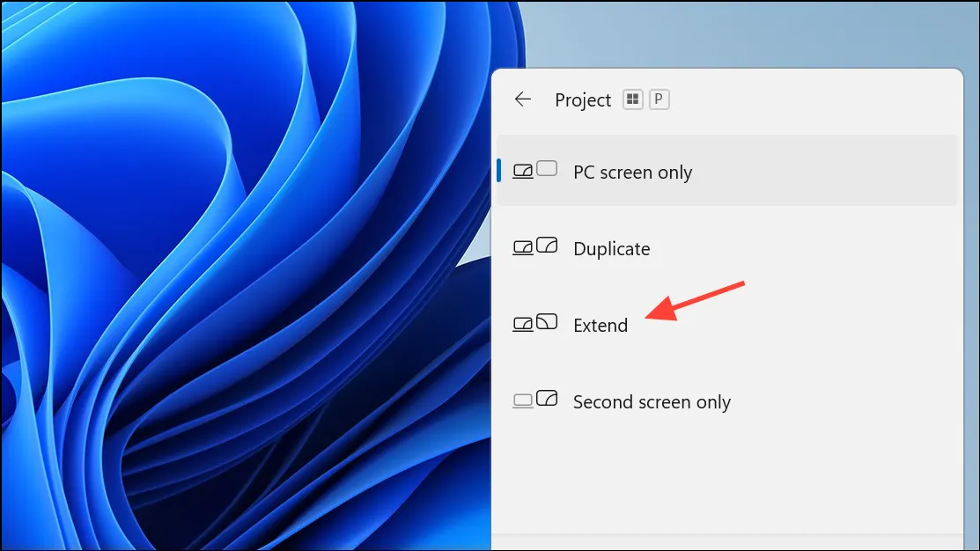Image resolution: width=980 pixels, height=551 pixels.
Task: Choose the Duplicate projection mode
Action: 727,248
